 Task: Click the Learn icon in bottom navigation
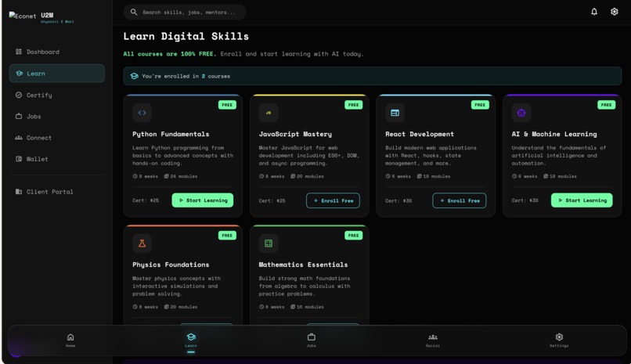pyautogui.click(x=191, y=337)
